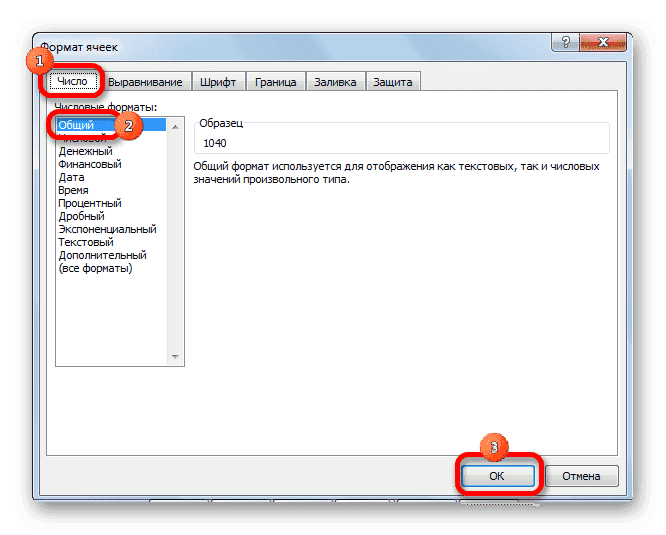Switch to the Выравнивание tab
The height and width of the screenshot is (535, 666).
click(x=145, y=82)
